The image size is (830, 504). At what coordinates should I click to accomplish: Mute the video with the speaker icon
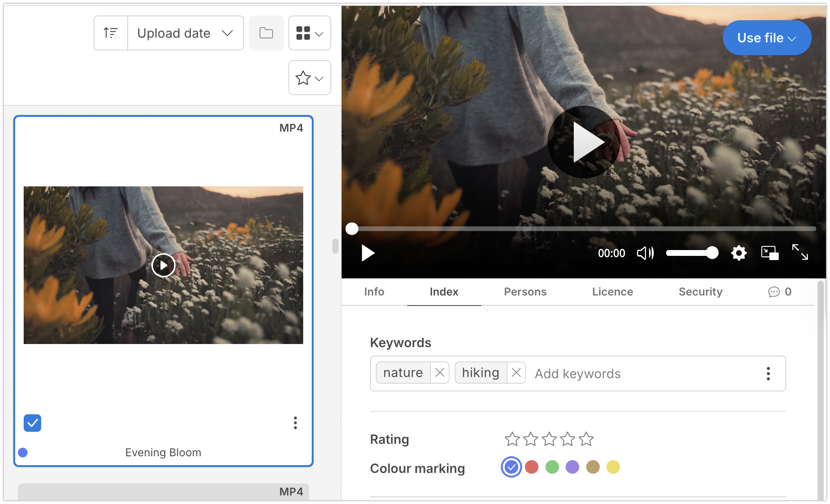pos(645,253)
